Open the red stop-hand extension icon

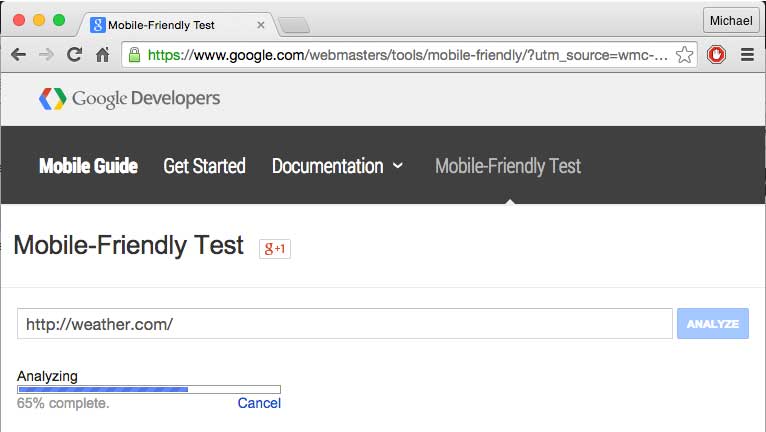(x=716, y=55)
